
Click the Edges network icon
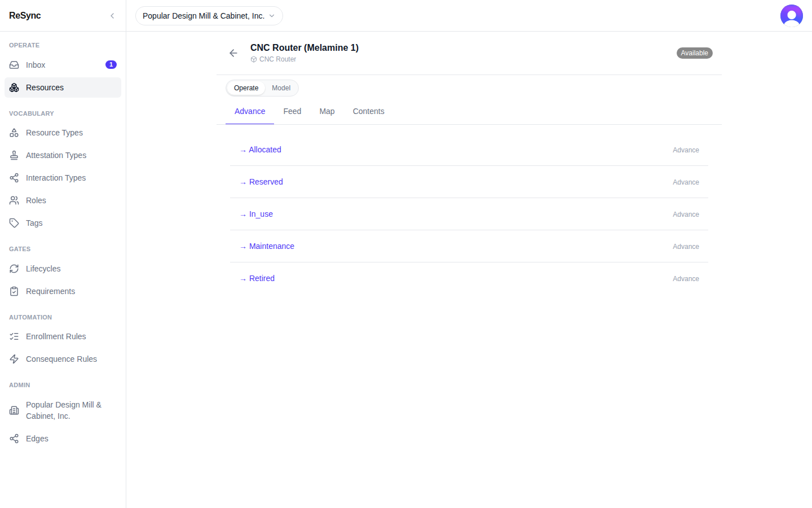(x=14, y=439)
